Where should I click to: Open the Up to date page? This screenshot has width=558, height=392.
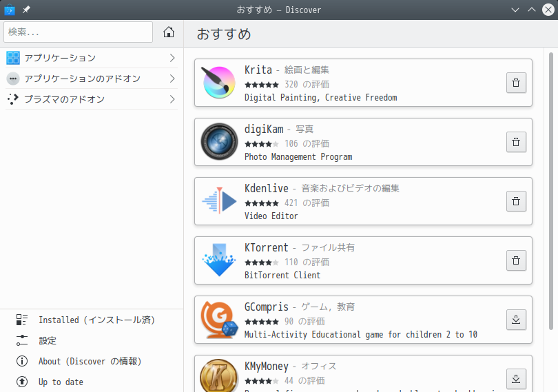coord(92,382)
